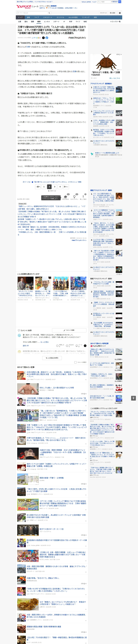138x644 pixels.
Task: Select the みんなの意見 tab
Action: pos(73,17)
